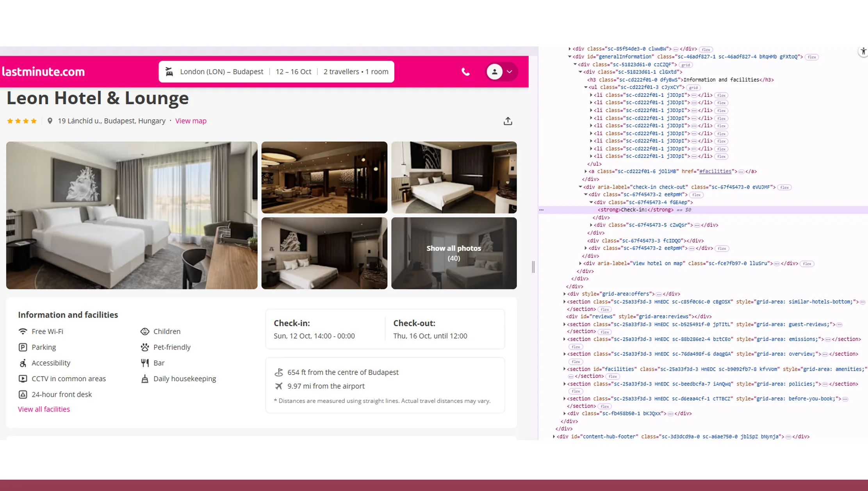Select the 12 – 16 Oct date segment
Screen dimensions: 868x491
pyautogui.click(x=293, y=71)
